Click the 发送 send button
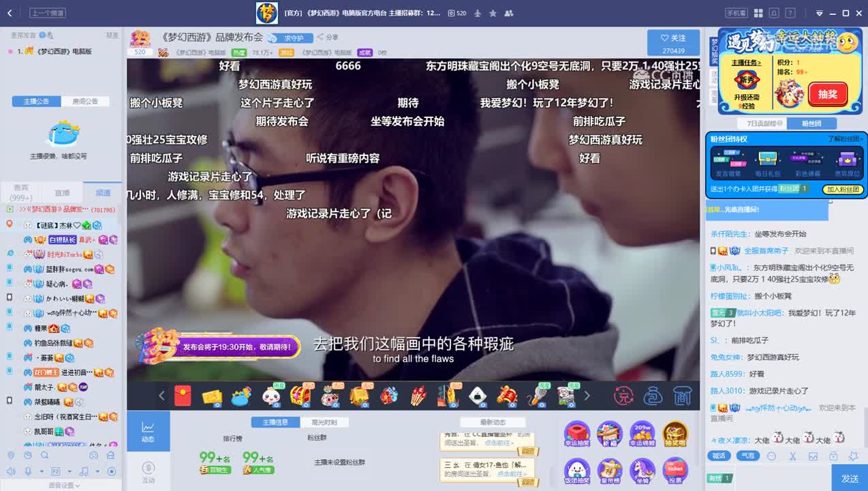This screenshot has height=491, width=868. [x=850, y=479]
